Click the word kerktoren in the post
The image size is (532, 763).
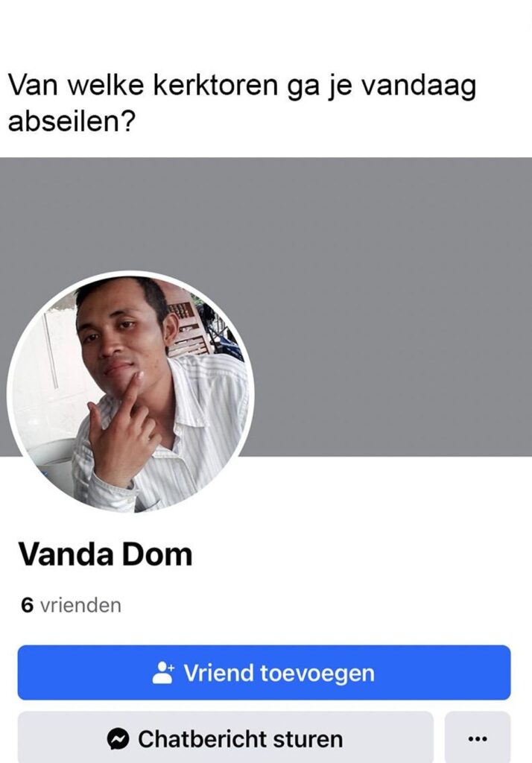tap(215, 85)
